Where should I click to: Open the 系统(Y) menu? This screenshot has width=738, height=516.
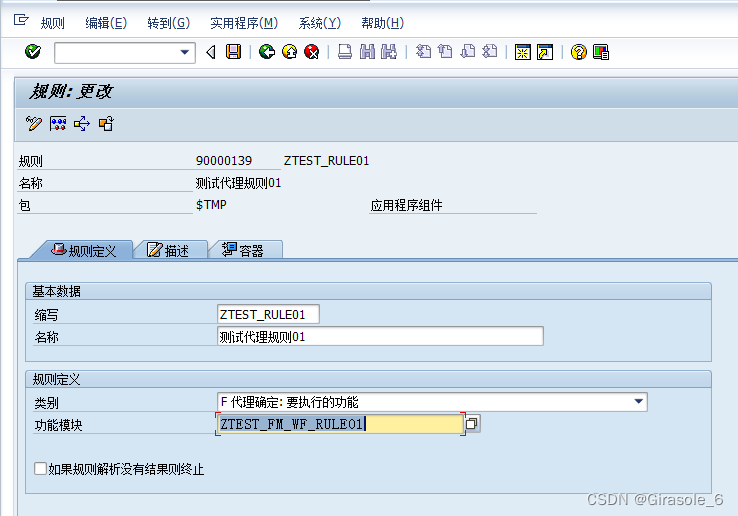[320, 23]
